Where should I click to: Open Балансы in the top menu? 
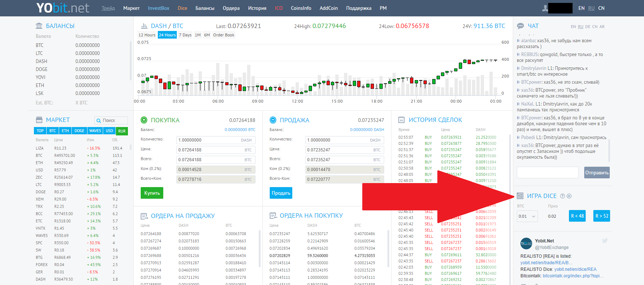coord(205,8)
